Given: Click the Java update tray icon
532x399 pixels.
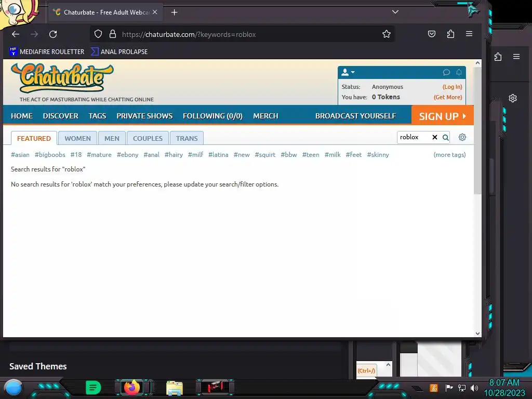Looking at the screenshot, I should click(434, 388).
